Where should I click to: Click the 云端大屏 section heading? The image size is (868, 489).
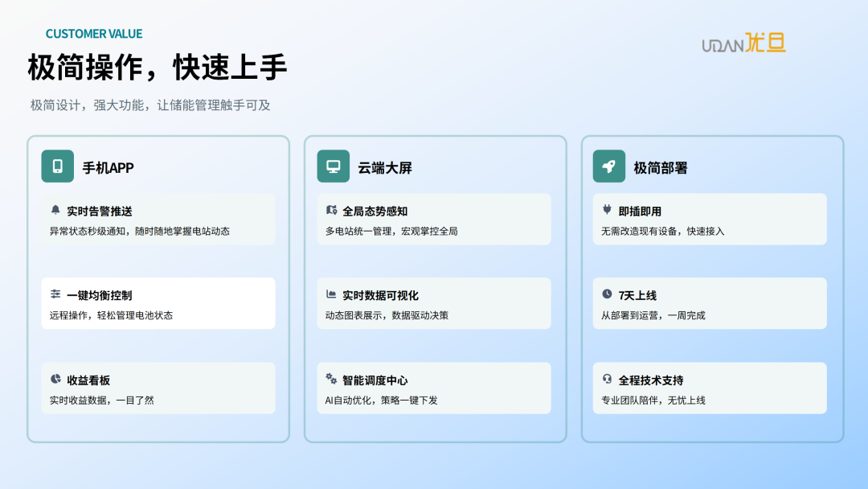[384, 168]
